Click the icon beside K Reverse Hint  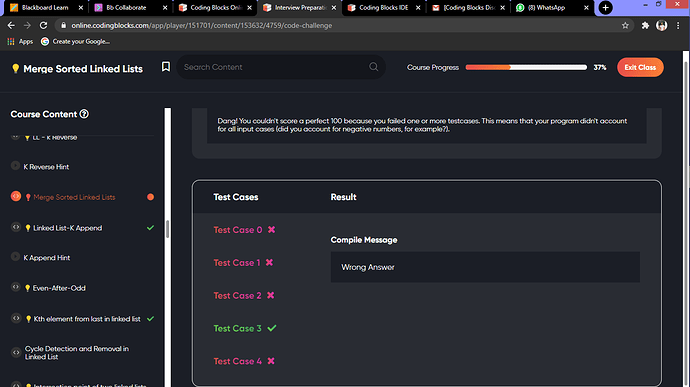15,166
